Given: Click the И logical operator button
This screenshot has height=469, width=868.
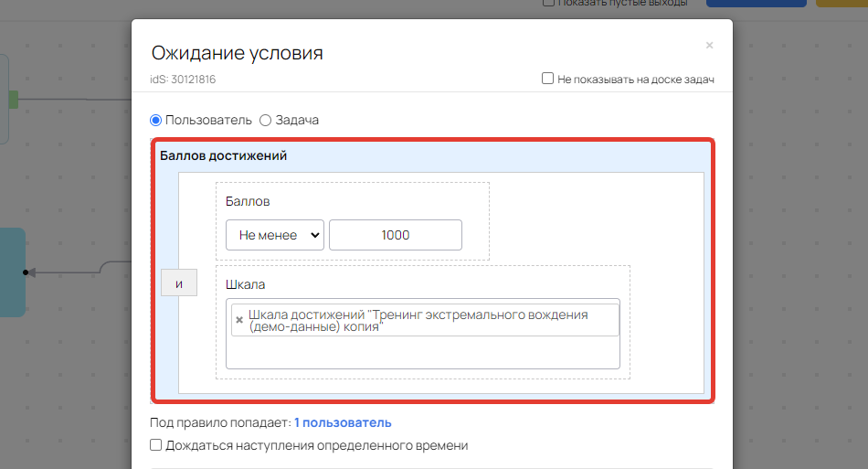Looking at the screenshot, I should 179,282.
